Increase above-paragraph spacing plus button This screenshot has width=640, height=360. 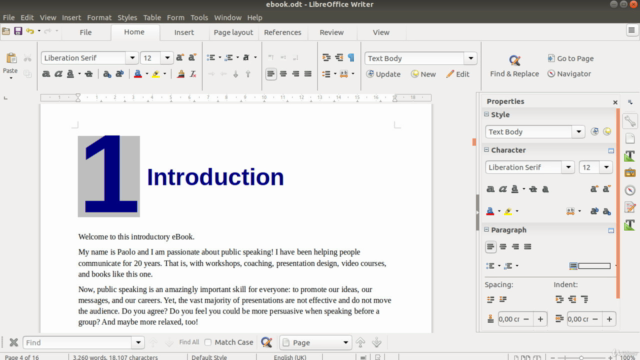(540, 319)
